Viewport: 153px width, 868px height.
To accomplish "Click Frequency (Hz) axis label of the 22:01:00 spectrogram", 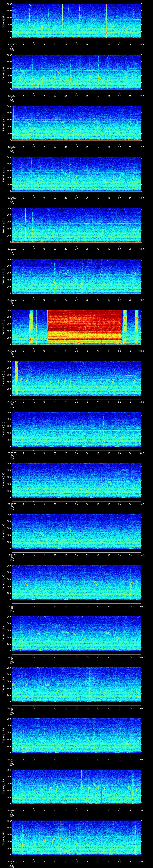I will [x=3, y=21].
